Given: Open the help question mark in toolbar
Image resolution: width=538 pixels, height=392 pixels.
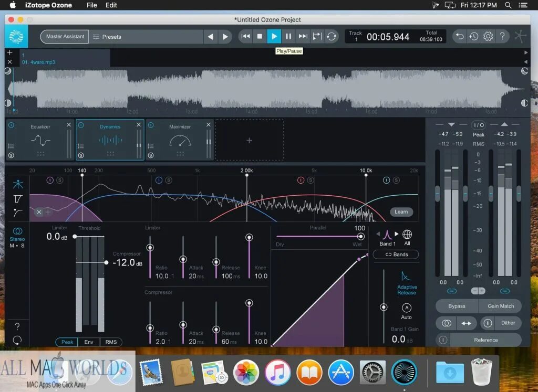Looking at the screenshot, I should coord(502,36).
